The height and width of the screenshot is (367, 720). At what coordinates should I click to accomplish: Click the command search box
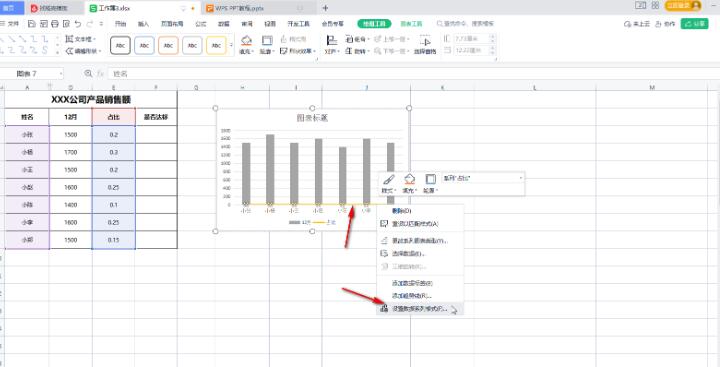pyautogui.click(x=464, y=24)
